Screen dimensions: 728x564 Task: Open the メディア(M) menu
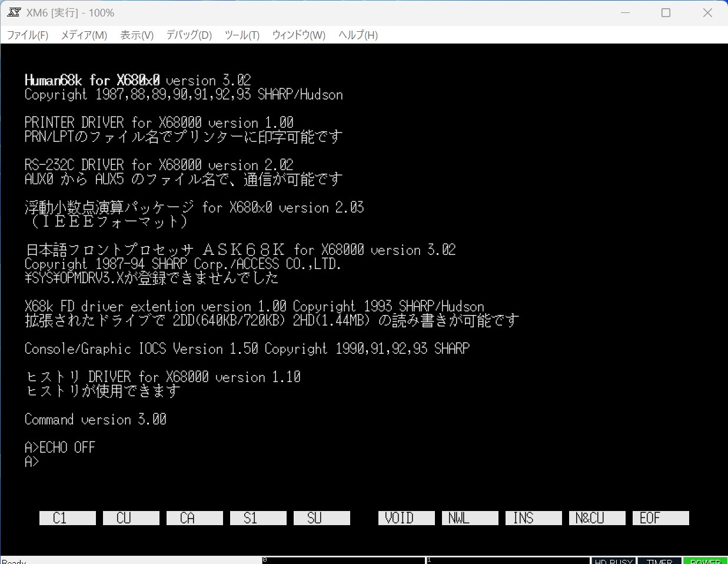coord(84,35)
